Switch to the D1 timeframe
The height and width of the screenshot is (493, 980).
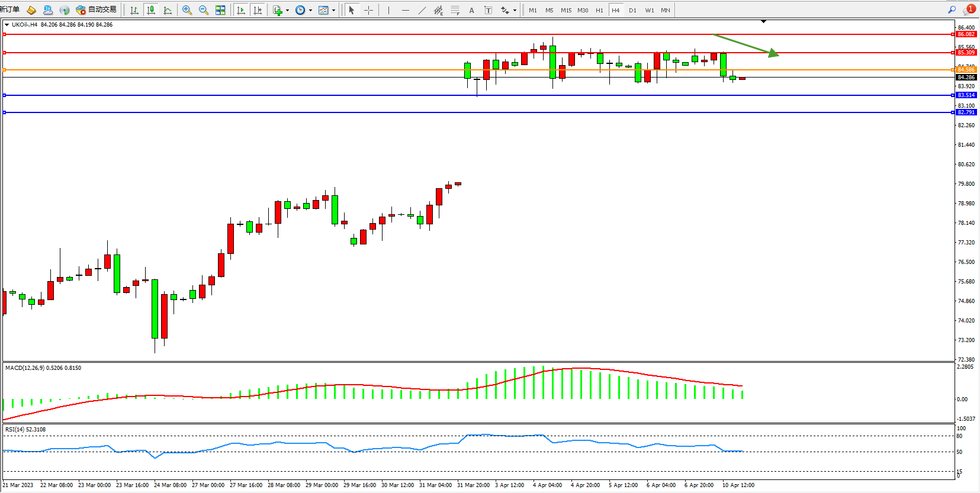pos(632,10)
